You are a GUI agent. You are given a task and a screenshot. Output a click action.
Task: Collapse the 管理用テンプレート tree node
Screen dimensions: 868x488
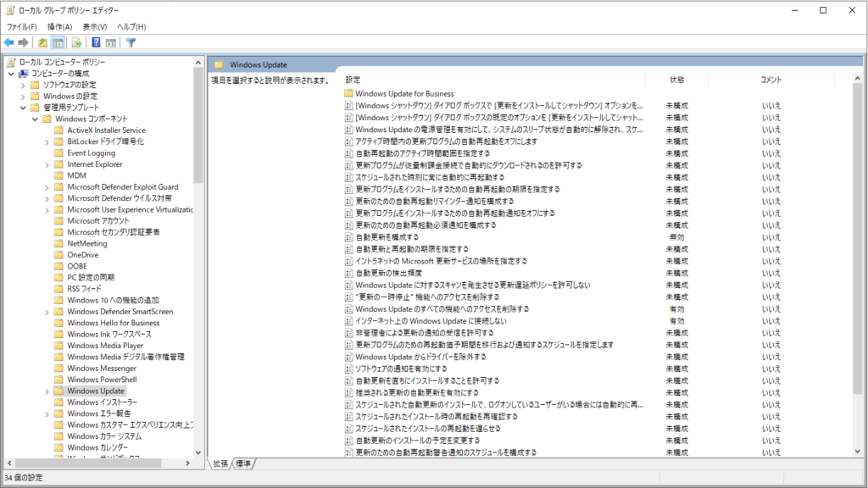click(23, 108)
